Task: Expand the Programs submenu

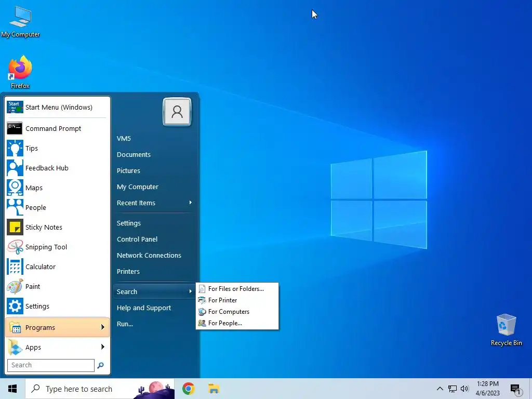Action: [57, 327]
